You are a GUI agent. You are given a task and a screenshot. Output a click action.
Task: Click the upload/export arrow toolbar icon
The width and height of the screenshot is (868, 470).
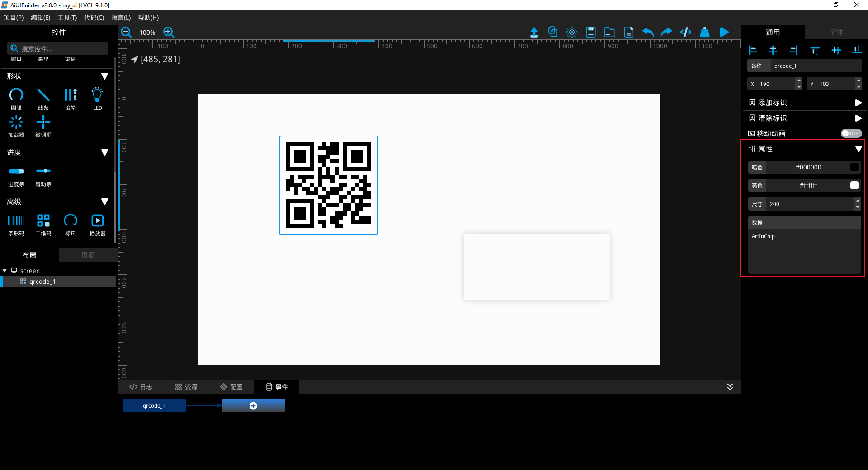tap(534, 32)
